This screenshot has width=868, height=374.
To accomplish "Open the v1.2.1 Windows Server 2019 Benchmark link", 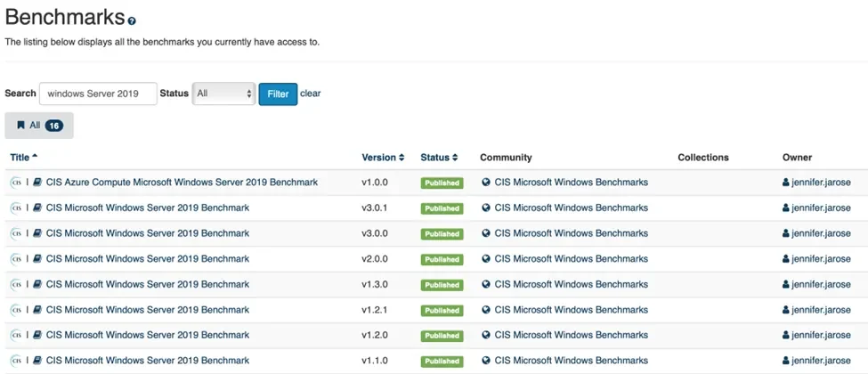I will tap(147, 310).
